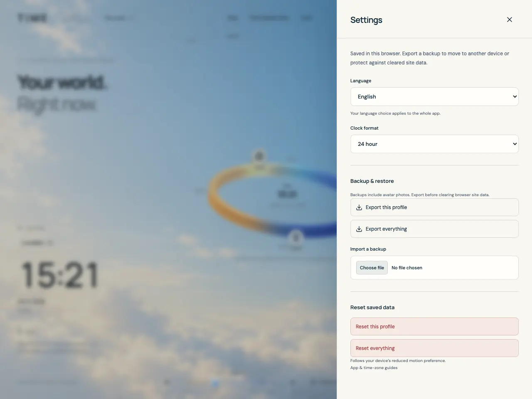The width and height of the screenshot is (532, 399).
Task: Click the blurred Your world headline behind the panel
Action: click(62, 82)
